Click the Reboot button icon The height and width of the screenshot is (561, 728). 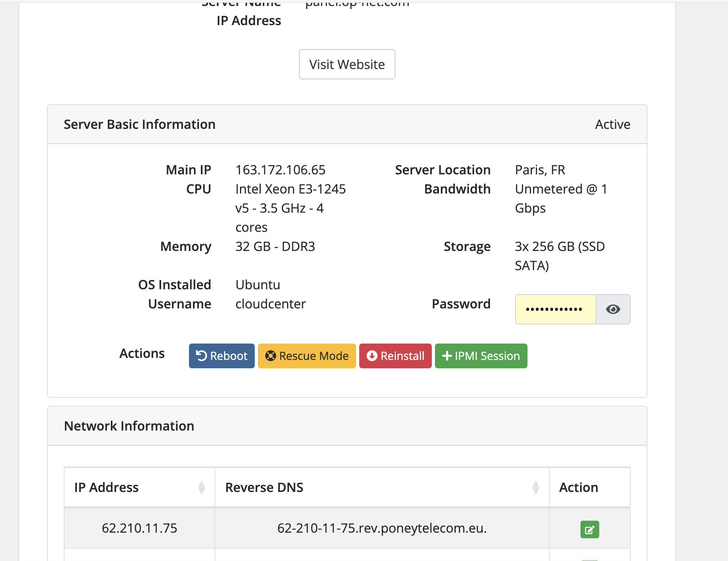pos(202,356)
